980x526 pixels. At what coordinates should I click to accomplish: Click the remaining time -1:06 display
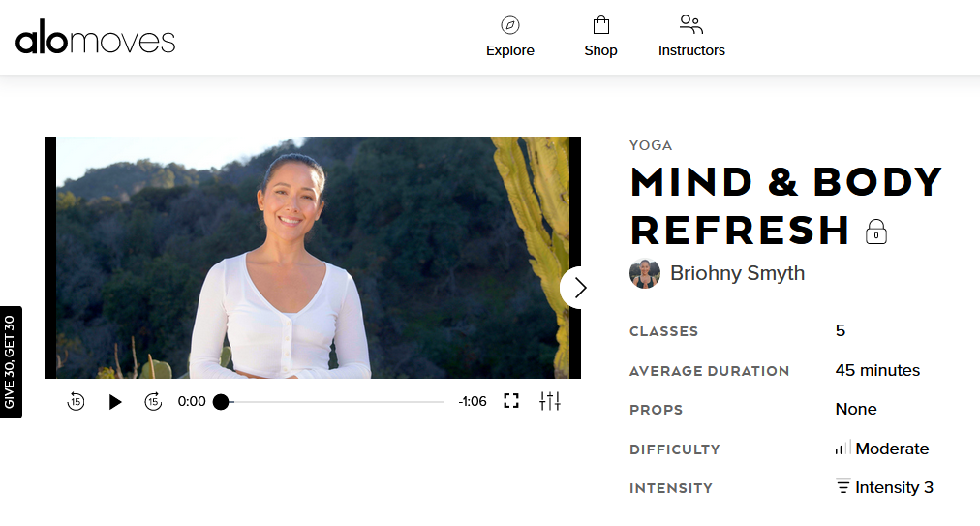pos(473,402)
